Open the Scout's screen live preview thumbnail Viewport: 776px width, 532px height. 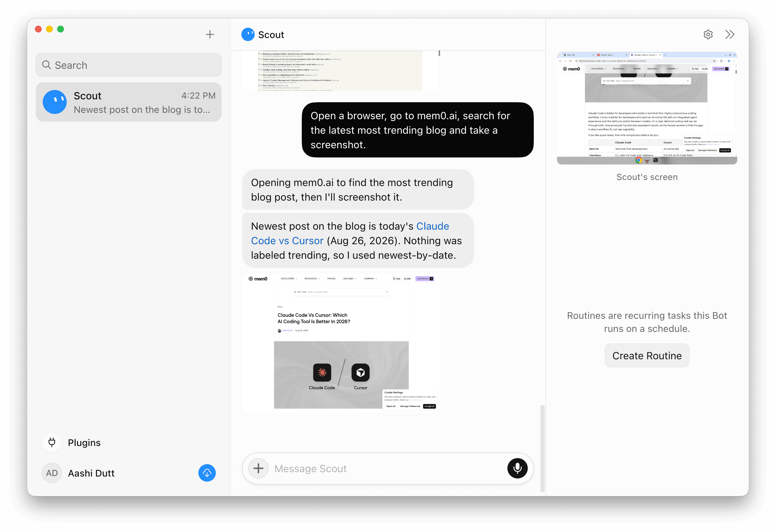pyautogui.click(x=647, y=108)
